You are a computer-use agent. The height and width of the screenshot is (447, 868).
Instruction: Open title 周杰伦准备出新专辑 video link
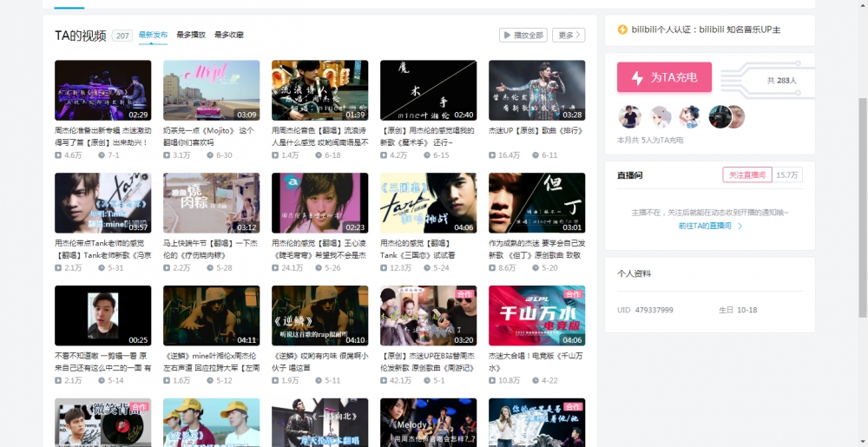coord(103,136)
